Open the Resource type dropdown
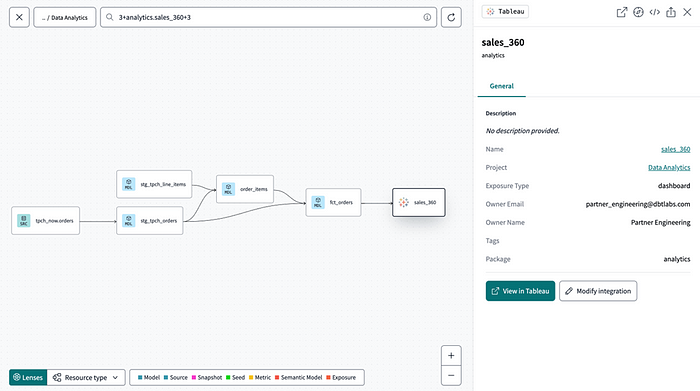Screen dimensions: 700x391 click(x=86, y=377)
